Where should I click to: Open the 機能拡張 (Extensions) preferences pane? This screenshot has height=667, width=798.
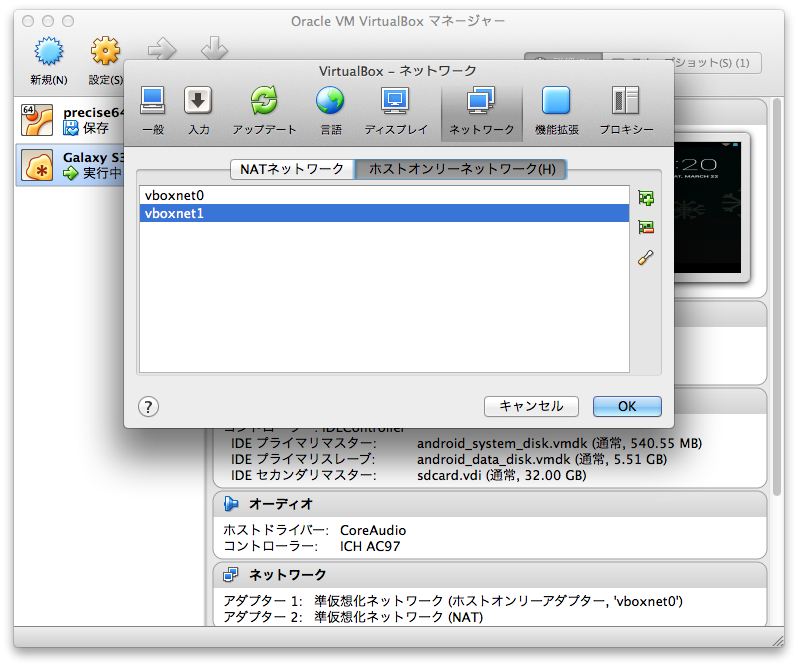tap(556, 110)
